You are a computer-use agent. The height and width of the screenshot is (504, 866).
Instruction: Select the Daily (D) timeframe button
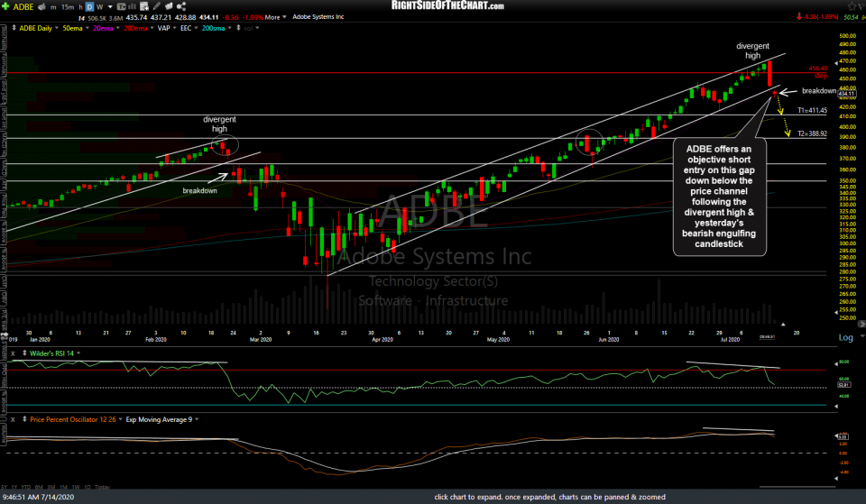click(x=89, y=7)
